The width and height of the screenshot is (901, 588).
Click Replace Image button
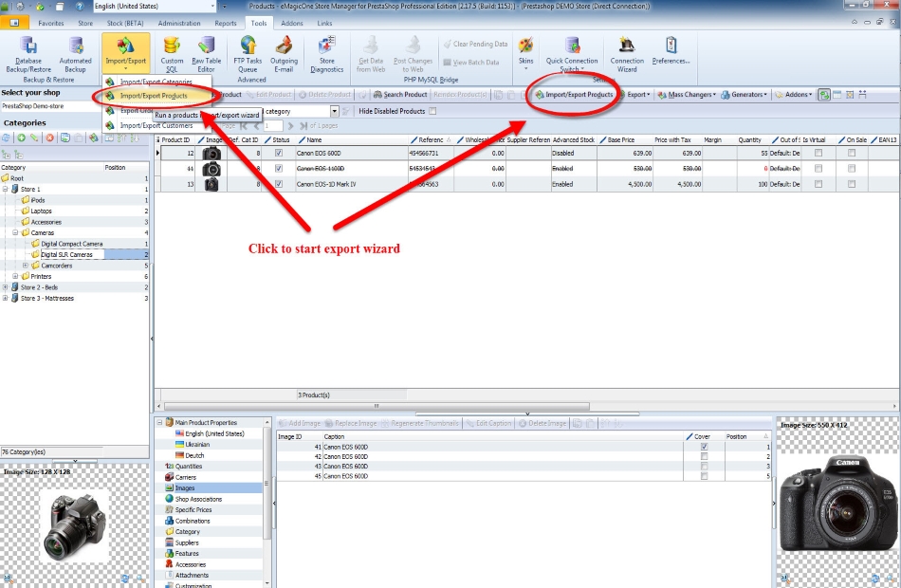351,423
